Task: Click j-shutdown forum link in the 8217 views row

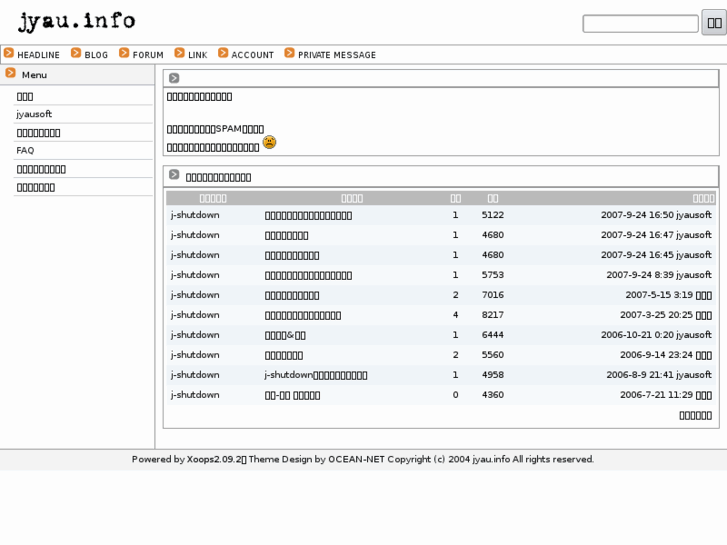Action: tap(195, 314)
